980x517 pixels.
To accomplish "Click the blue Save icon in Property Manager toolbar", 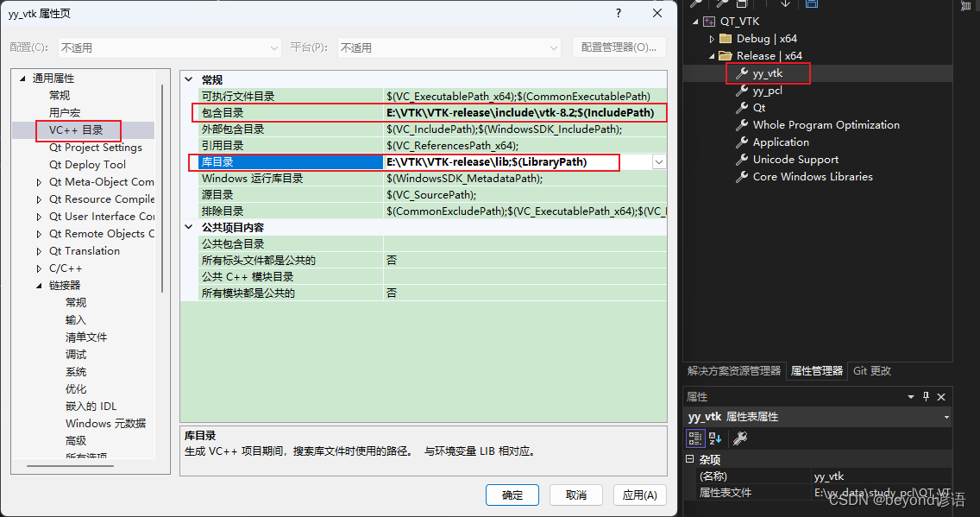I will click(811, 4).
